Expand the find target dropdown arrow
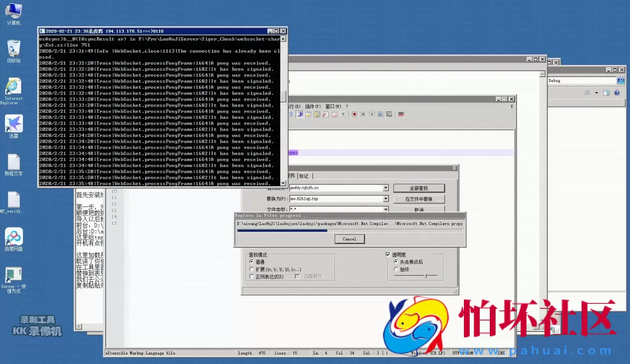This screenshot has height=364, width=630. [386, 188]
